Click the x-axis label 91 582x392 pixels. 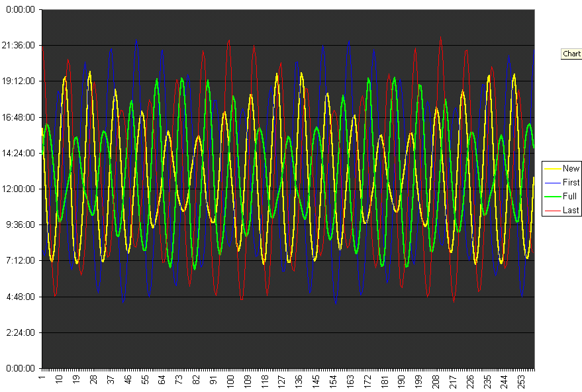click(x=213, y=379)
